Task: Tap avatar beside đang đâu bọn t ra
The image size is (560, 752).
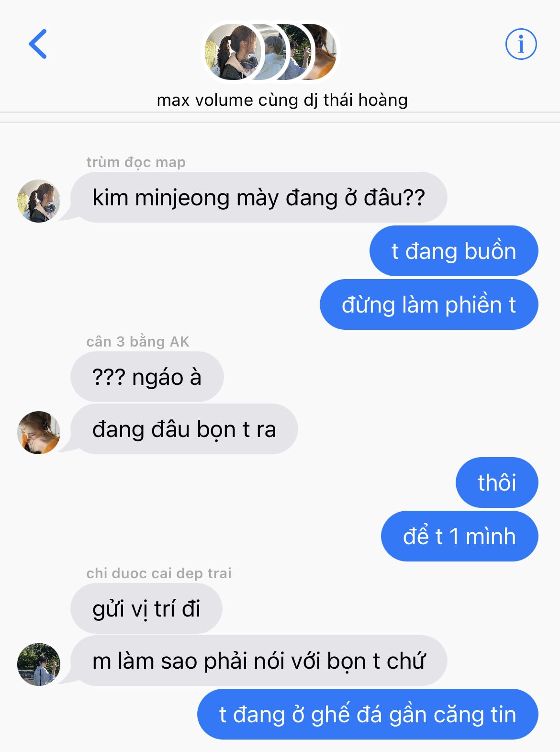Action: [39, 433]
